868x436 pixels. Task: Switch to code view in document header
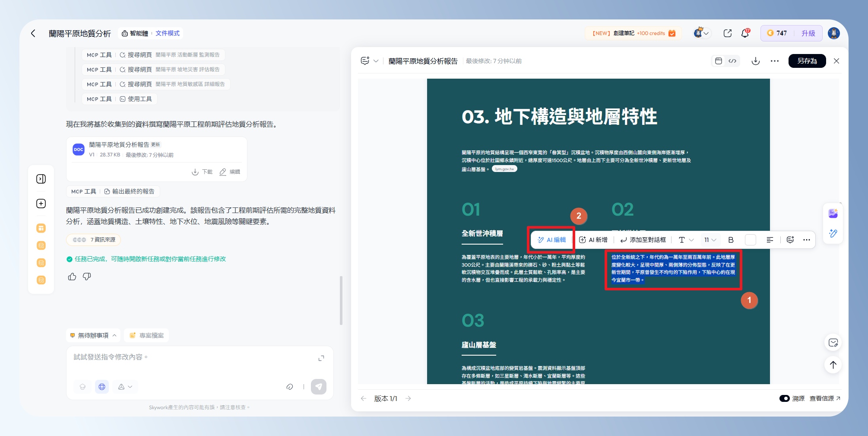pos(732,61)
